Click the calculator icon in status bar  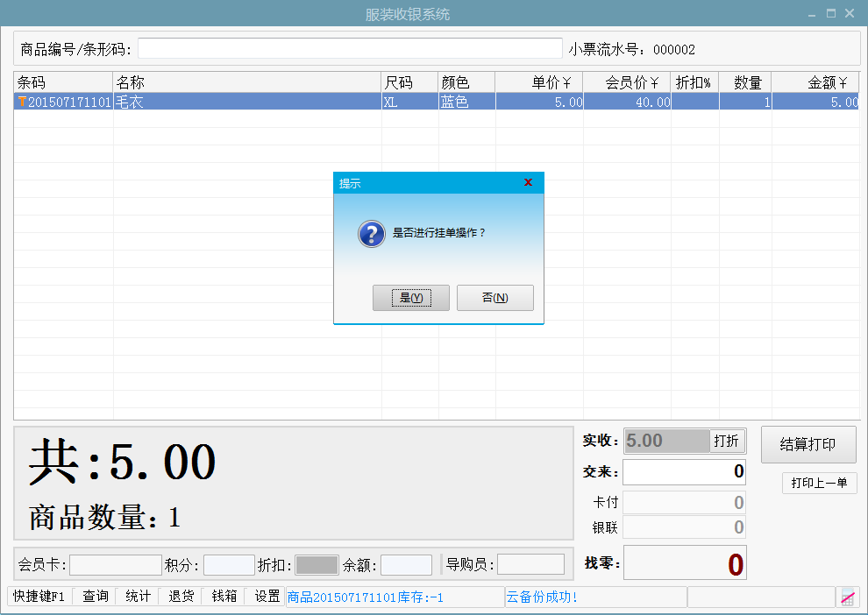(848, 597)
